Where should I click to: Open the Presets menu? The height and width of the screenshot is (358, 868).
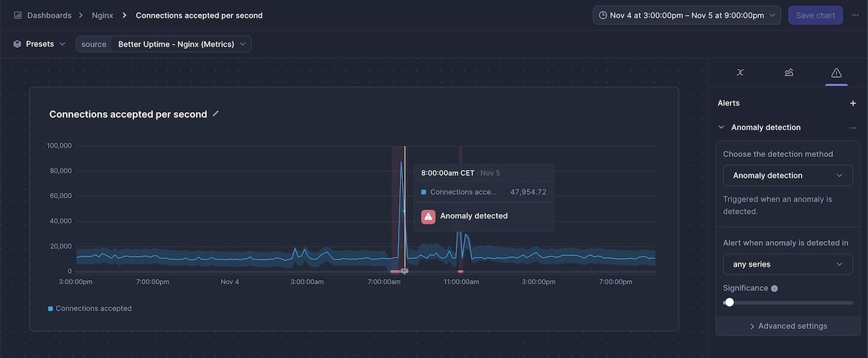[x=39, y=44]
